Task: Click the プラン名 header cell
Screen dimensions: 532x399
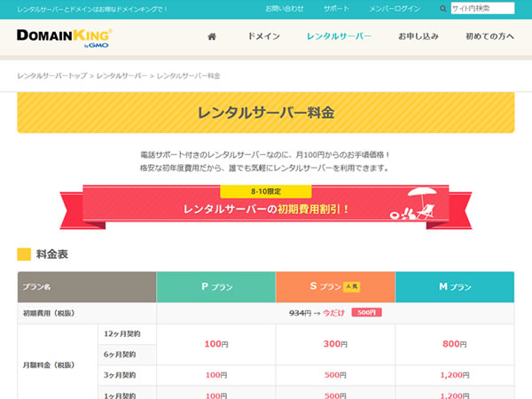Action: point(87,286)
